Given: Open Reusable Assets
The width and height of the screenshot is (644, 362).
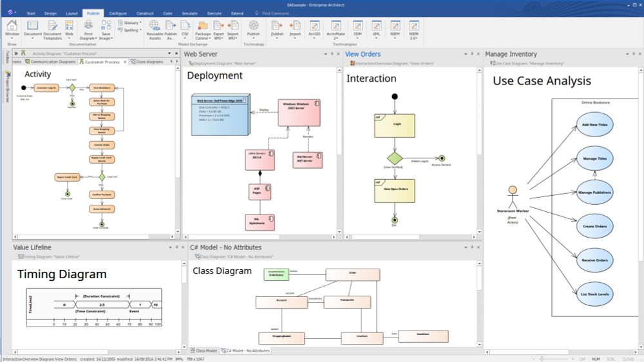Looking at the screenshot, I should click(x=155, y=30).
